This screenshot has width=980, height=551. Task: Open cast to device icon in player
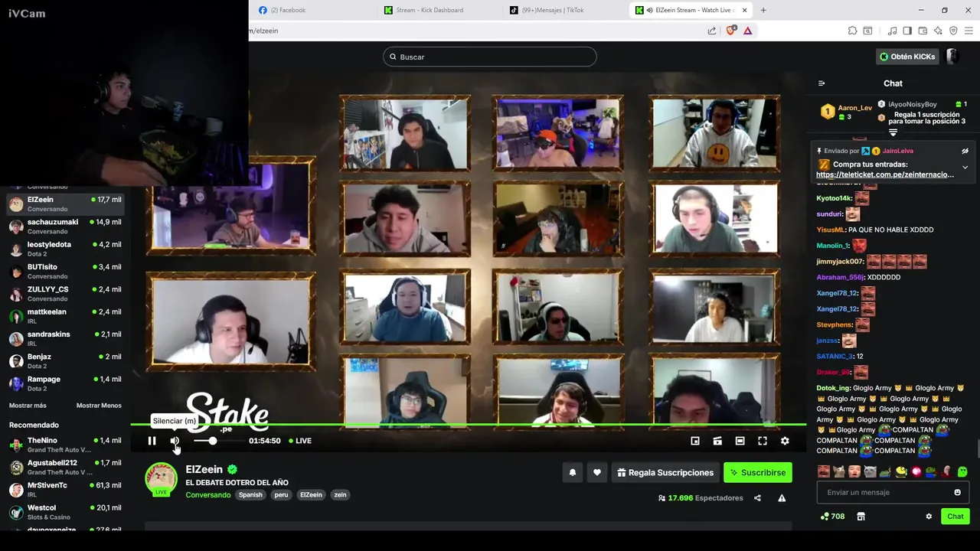point(717,441)
